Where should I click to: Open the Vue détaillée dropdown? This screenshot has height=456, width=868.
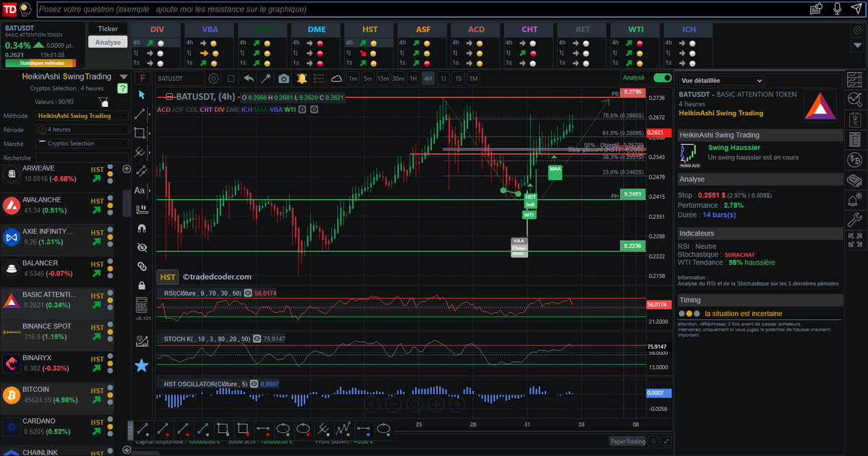click(721, 81)
